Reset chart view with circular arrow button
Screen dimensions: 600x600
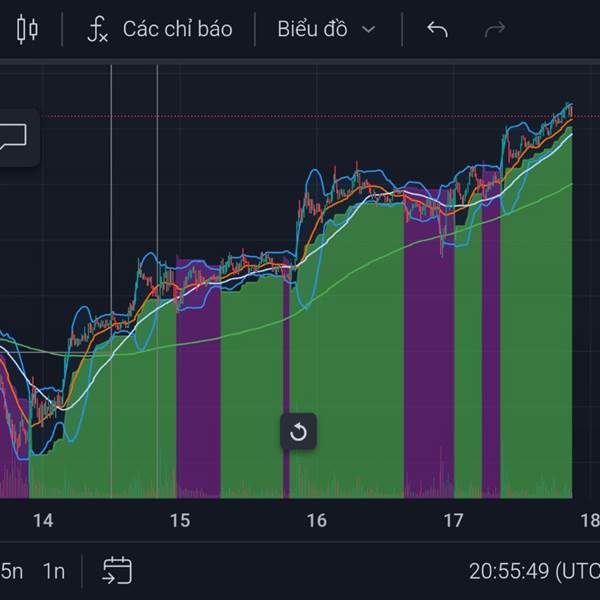click(x=298, y=432)
